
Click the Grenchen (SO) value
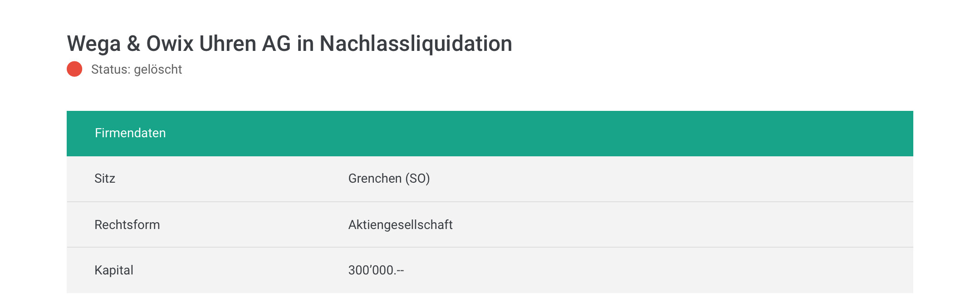[x=389, y=179]
